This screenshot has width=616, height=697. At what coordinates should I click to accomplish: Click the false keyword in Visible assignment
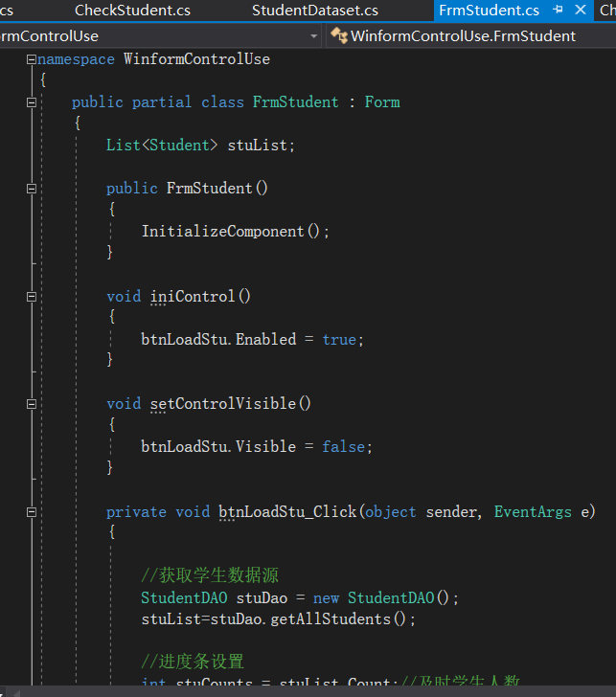(x=343, y=447)
